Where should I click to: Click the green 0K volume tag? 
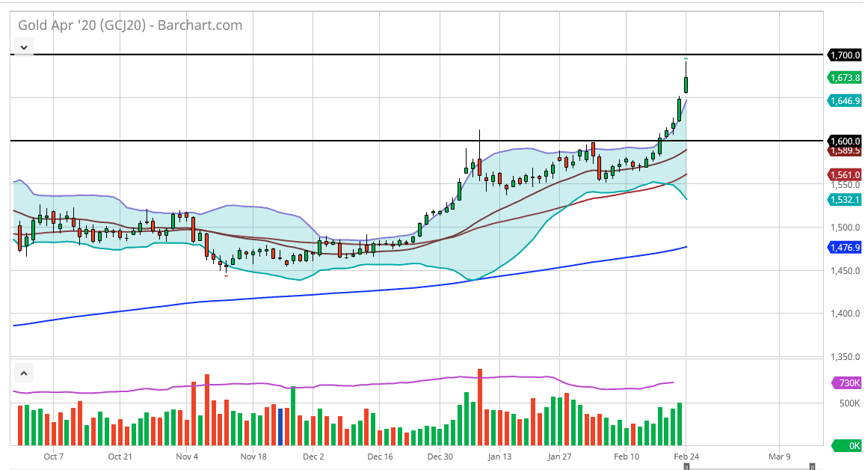click(x=847, y=445)
